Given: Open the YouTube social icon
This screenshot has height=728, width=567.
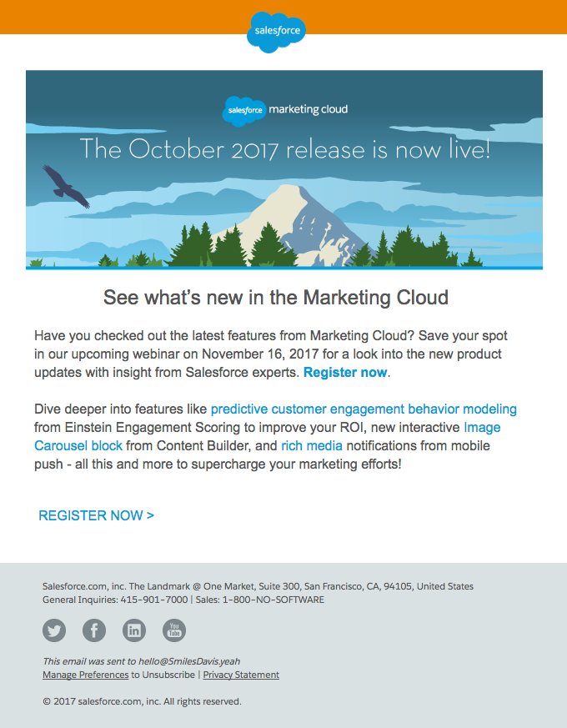Looking at the screenshot, I should point(173,630).
